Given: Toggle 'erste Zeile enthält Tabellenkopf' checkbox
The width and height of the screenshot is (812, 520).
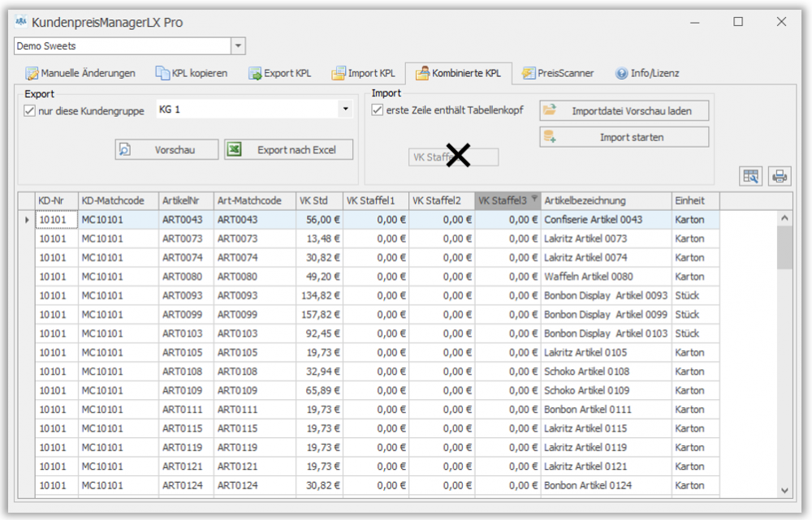Looking at the screenshot, I should point(378,110).
